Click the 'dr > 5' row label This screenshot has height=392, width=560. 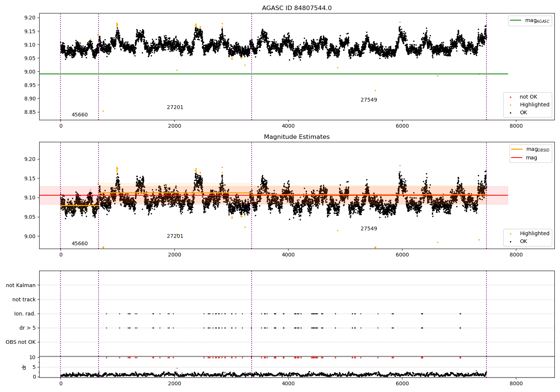[x=28, y=328]
